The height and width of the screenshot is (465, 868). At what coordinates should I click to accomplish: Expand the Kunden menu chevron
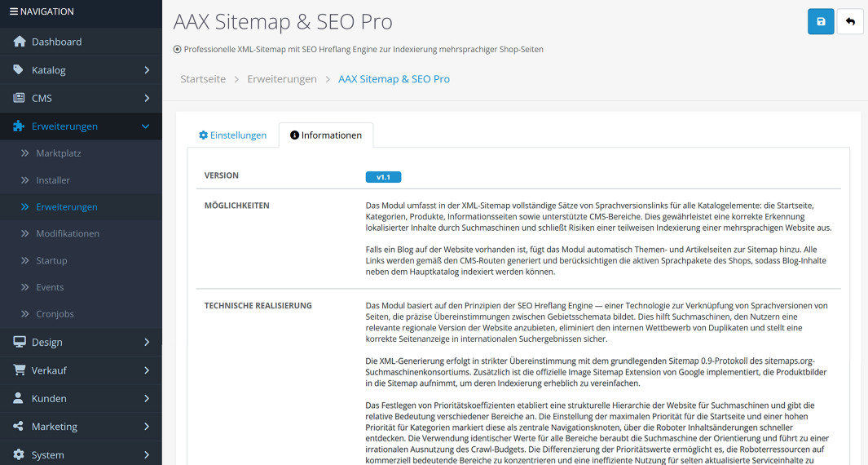click(x=147, y=398)
